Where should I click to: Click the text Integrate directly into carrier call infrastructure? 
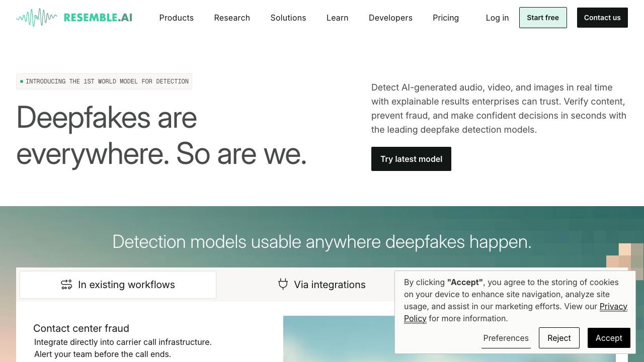(123, 342)
